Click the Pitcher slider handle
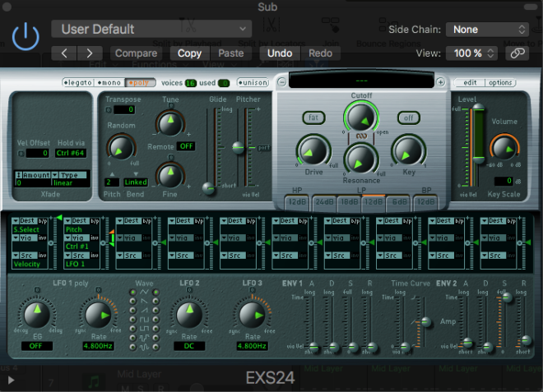Image resolution: width=543 pixels, height=392 pixels. pos(239,148)
